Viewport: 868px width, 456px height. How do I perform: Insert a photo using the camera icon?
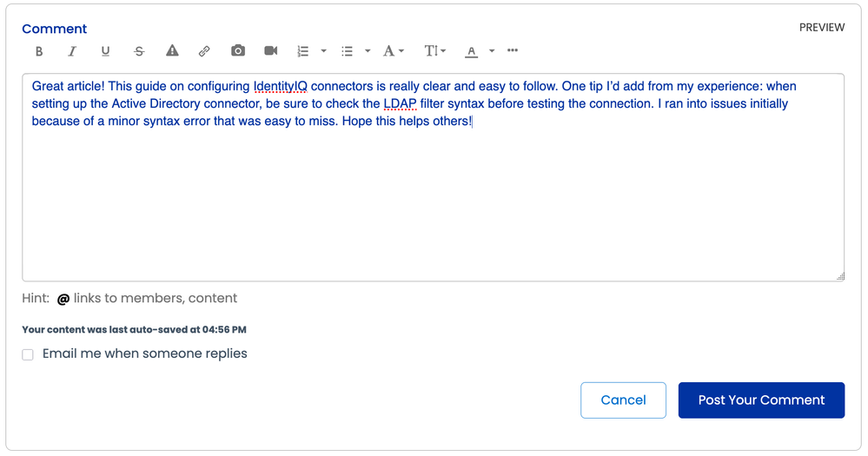(238, 51)
